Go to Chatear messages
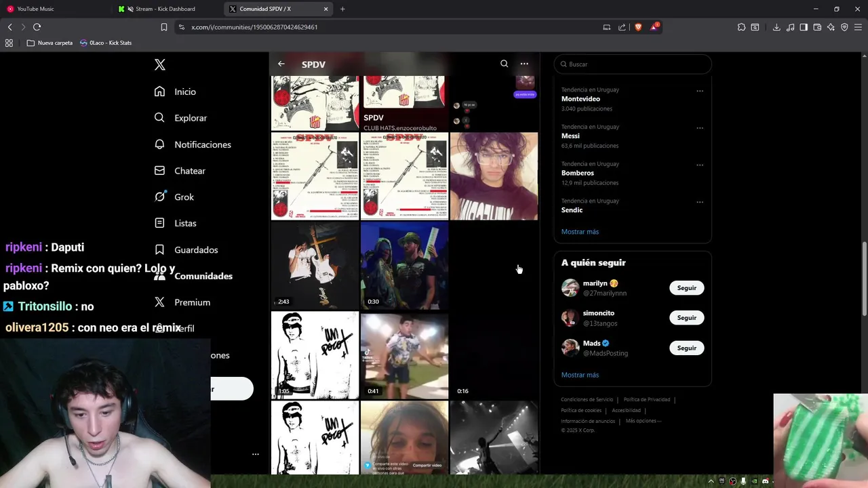 [x=180, y=171]
